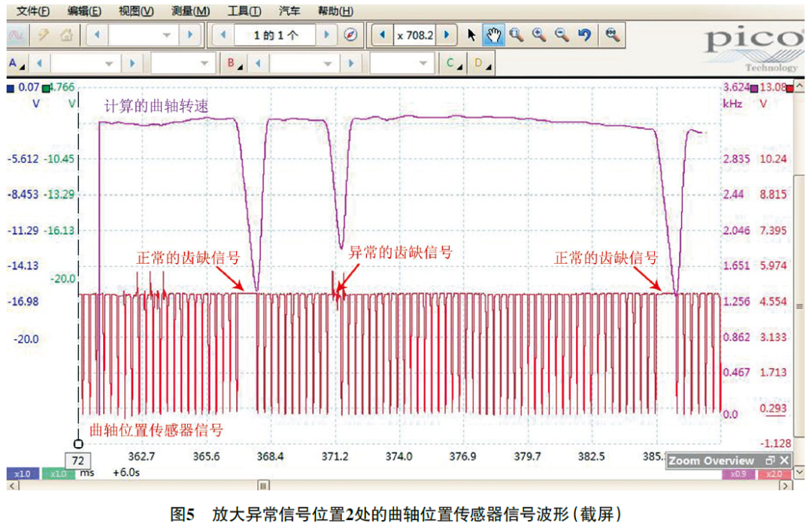Increase horizontal zoom factor

[447, 35]
